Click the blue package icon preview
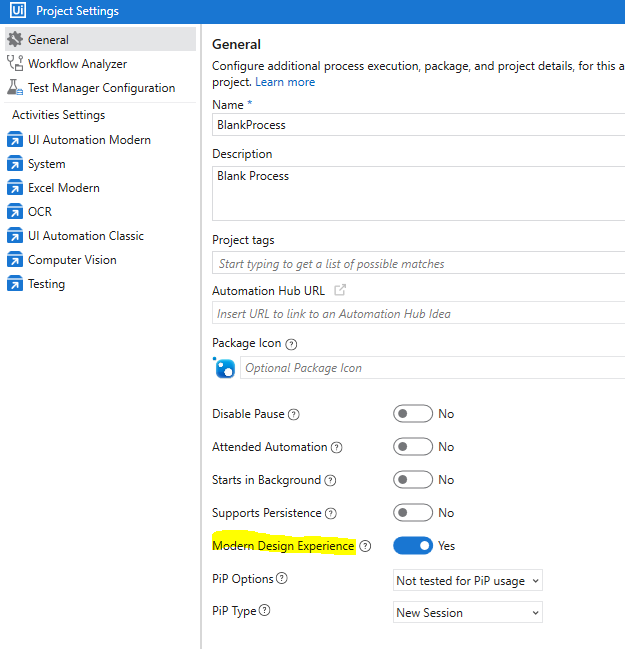This screenshot has width=625, height=649. 224,368
